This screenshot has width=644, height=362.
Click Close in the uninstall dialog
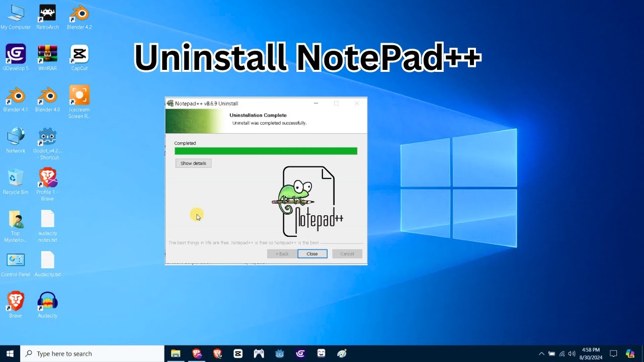tap(312, 254)
